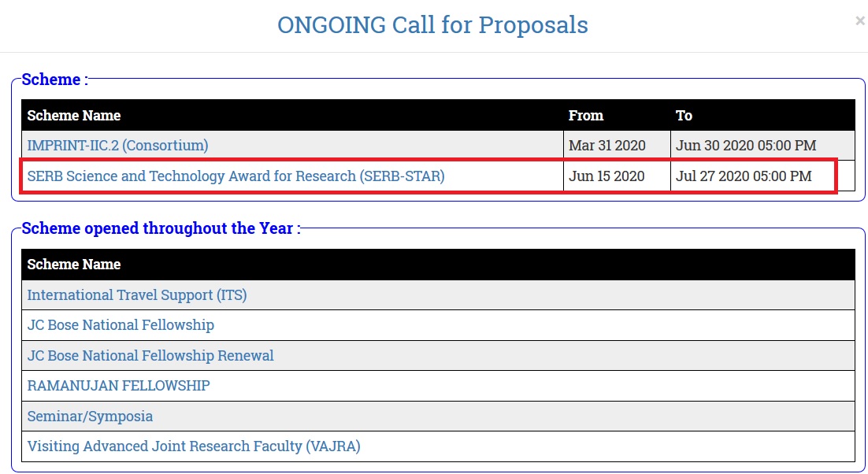Select the Mar 31 2020 start date cell
This screenshot has height=474, width=868.
pyautogui.click(x=617, y=146)
